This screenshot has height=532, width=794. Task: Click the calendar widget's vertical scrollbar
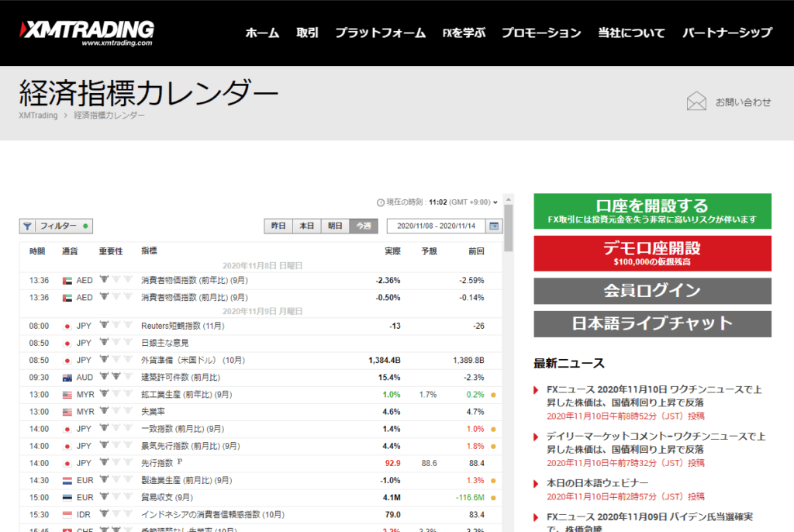coord(509,229)
